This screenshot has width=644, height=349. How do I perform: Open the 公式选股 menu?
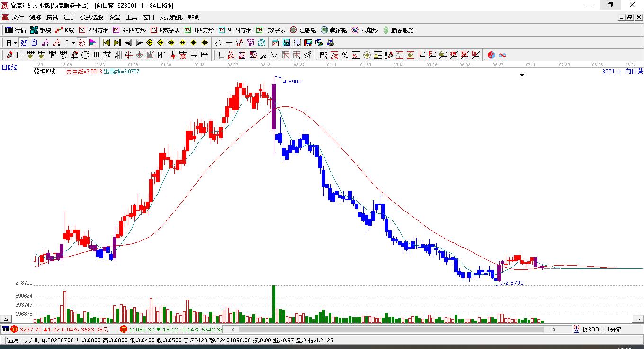(x=92, y=18)
